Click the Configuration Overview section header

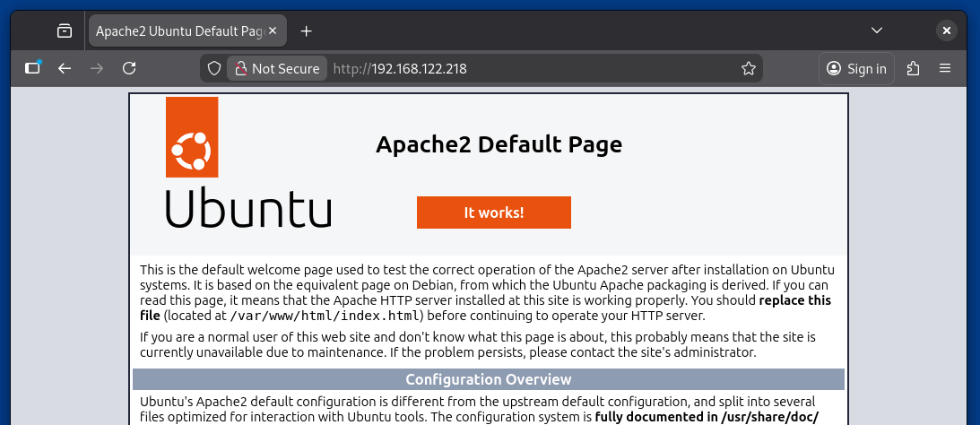coord(489,379)
